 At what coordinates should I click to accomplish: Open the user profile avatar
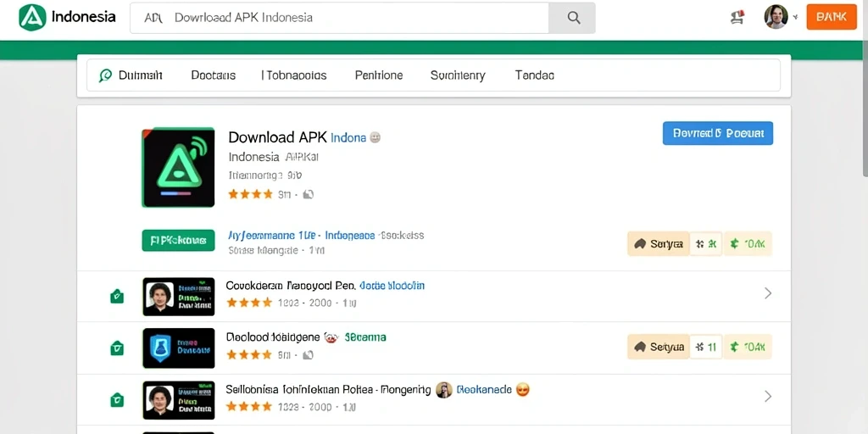click(x=776, y=17)
